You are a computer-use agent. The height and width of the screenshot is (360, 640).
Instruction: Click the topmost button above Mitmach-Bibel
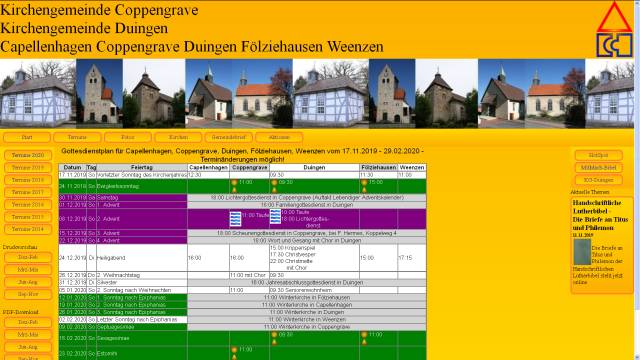(598, 155)
